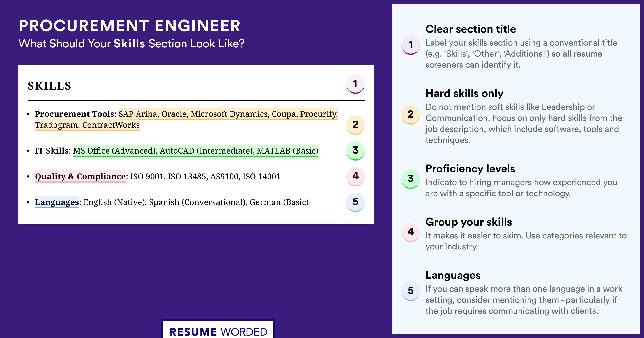Click the blue number 5 badge beside Languages row
Screen dimensions: 644x338
coord(355,202)
